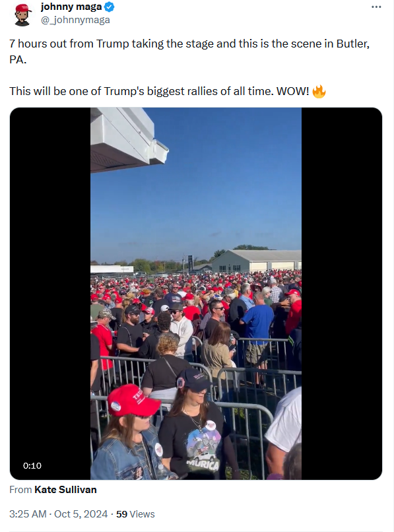
Task: Click the red hat in the video frame
Action: tap(133, 401)
